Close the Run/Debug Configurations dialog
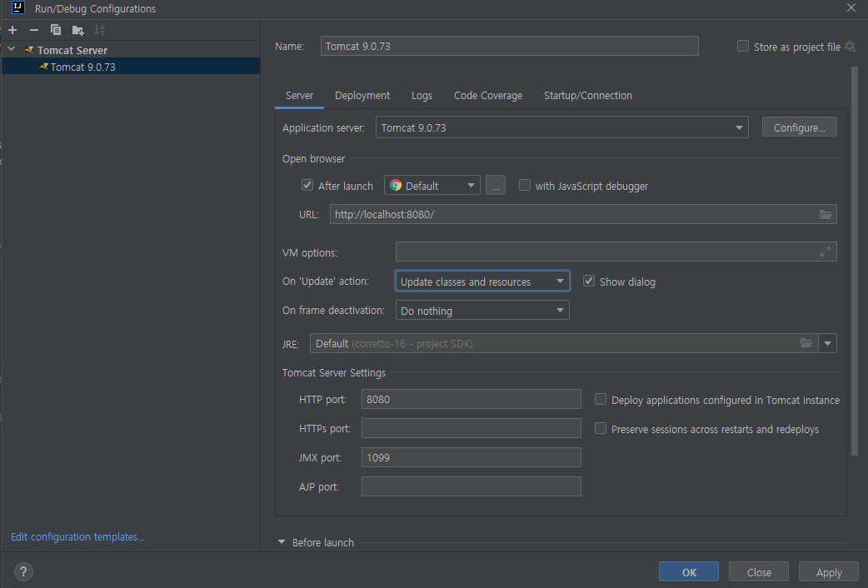 tap(851, 7)
